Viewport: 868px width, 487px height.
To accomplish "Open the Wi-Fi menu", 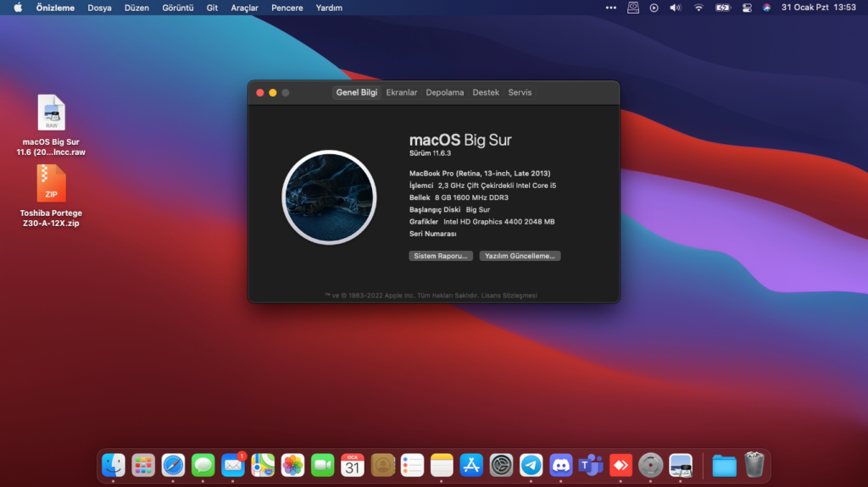I will click(698, 8).
